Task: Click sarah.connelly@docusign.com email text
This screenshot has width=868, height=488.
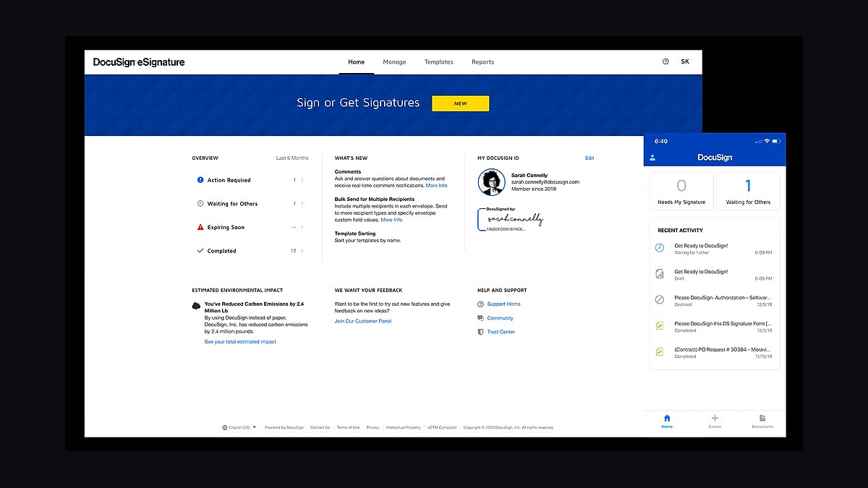Action: click(x=545, y=182)
